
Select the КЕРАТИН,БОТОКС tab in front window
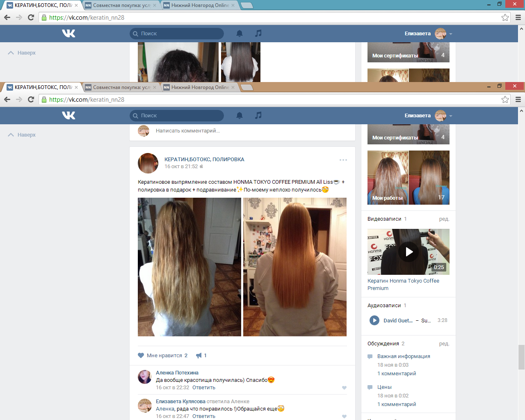coord(42,87)
